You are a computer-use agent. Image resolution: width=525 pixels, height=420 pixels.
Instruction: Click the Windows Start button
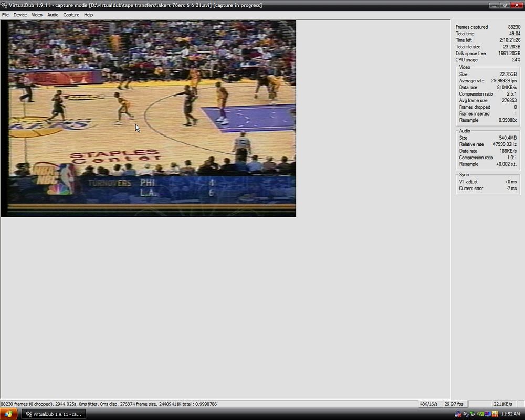pyautogui.click(x=8, y=414)
